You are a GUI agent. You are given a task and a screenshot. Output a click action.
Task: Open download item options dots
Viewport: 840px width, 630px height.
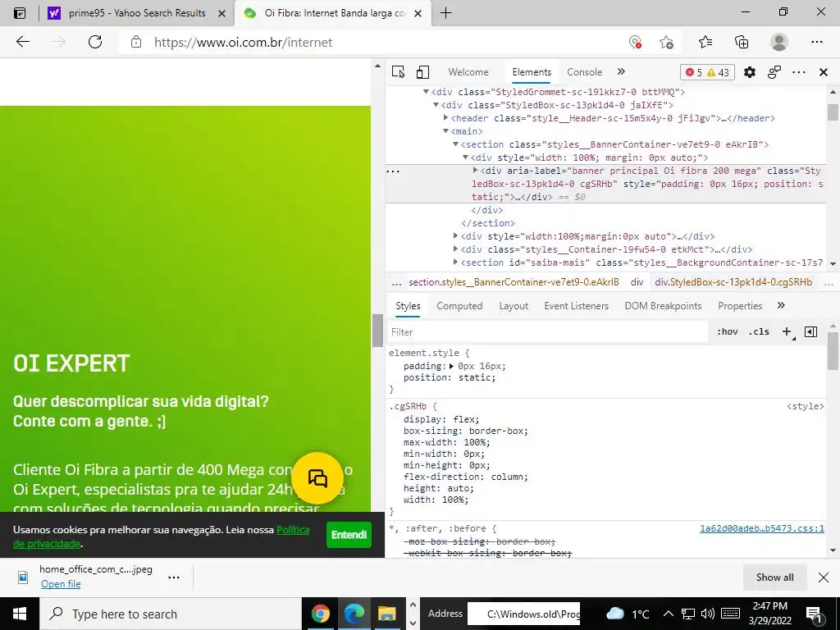[x=174, y=577]
